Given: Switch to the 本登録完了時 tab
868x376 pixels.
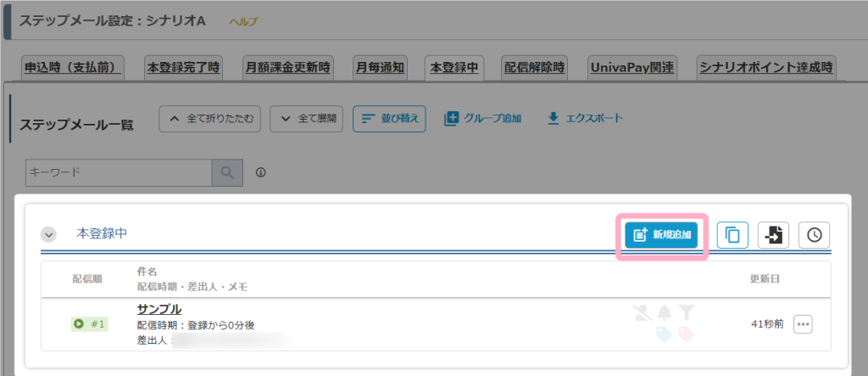Looking at the screenshot, I should (x=184, y=67).
